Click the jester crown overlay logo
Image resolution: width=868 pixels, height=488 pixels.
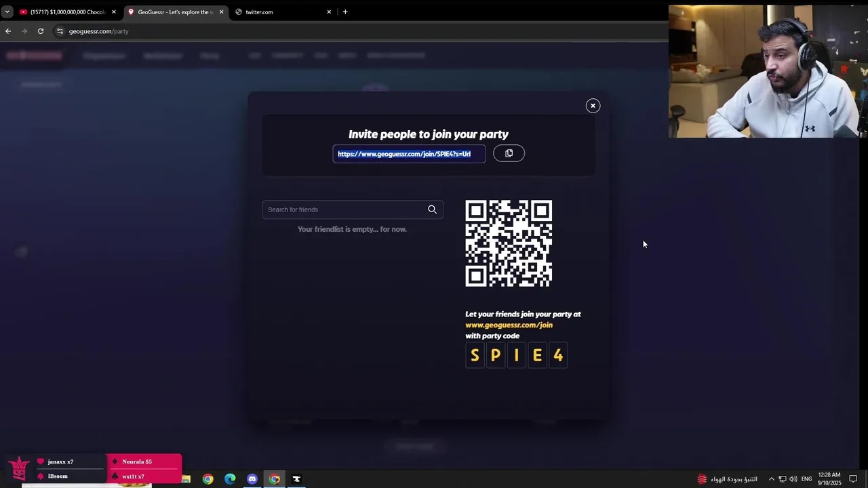tap(18, 467)
